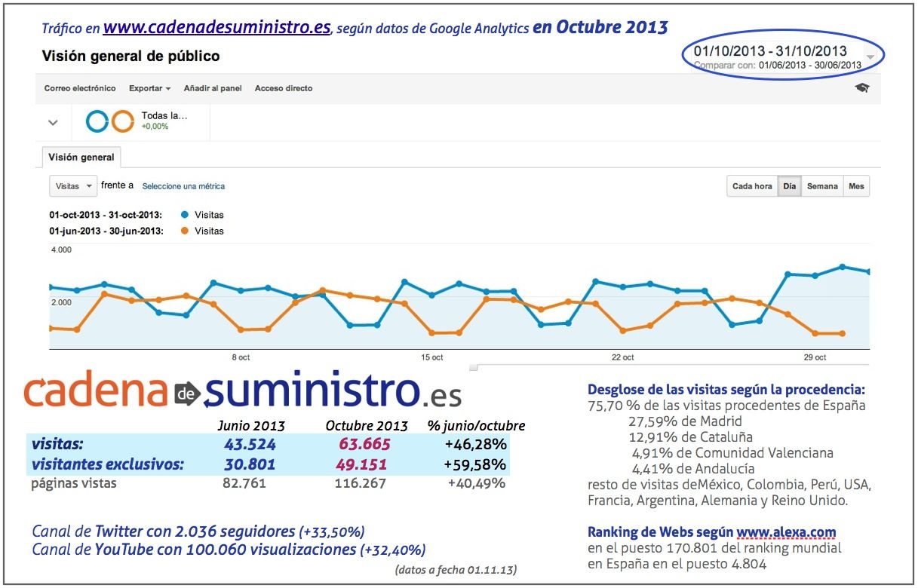Switch graph to Semana view
918x588 pixels.
click(x=822, y=186)
